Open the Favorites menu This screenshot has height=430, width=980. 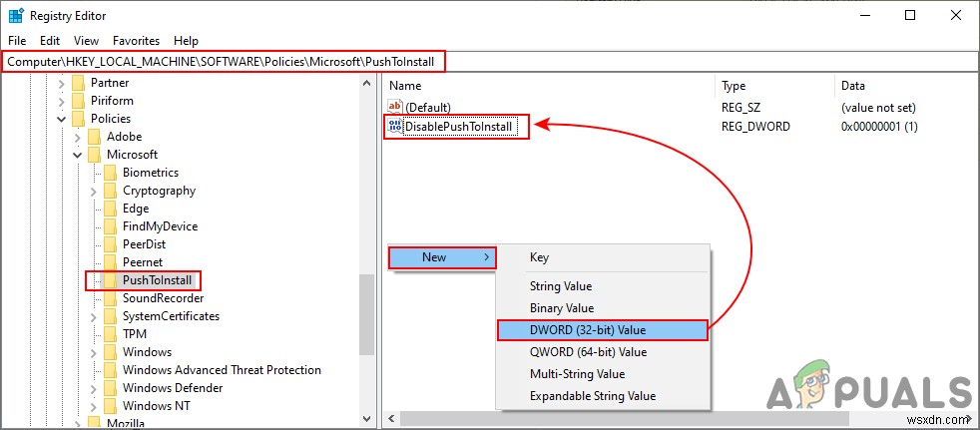point(137,41)
